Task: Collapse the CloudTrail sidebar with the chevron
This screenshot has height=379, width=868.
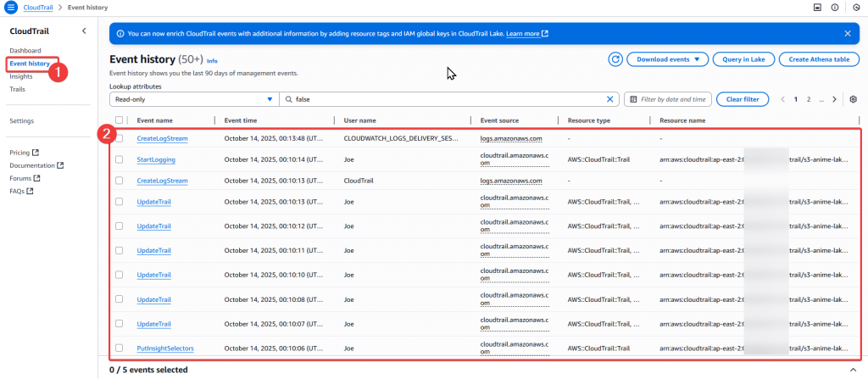Action: (x=84, y=31)
